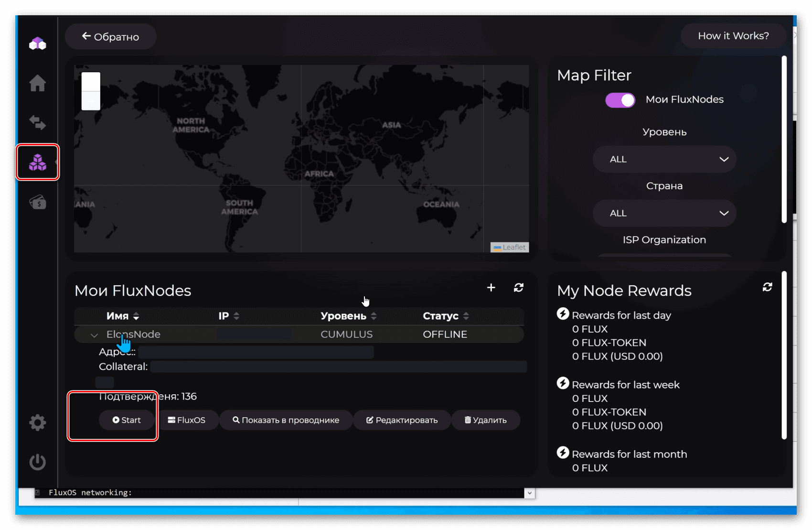Click the power logout icon

[37, 462]
